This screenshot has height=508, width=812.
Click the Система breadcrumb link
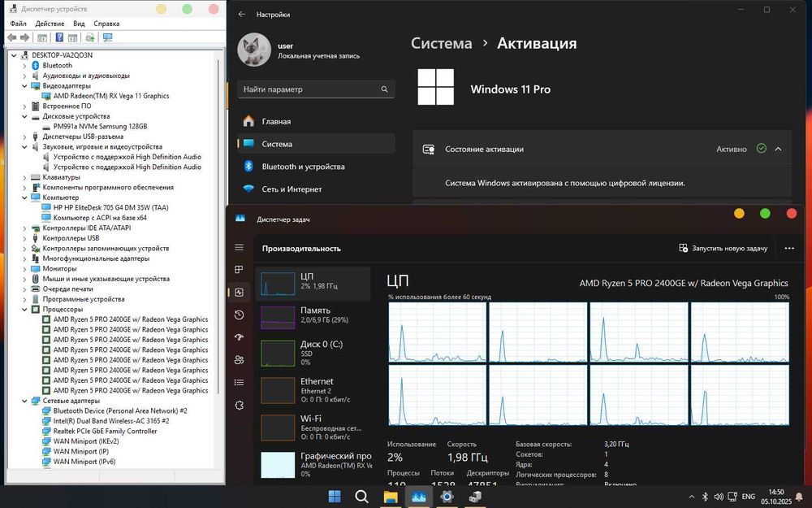[441, 44]
